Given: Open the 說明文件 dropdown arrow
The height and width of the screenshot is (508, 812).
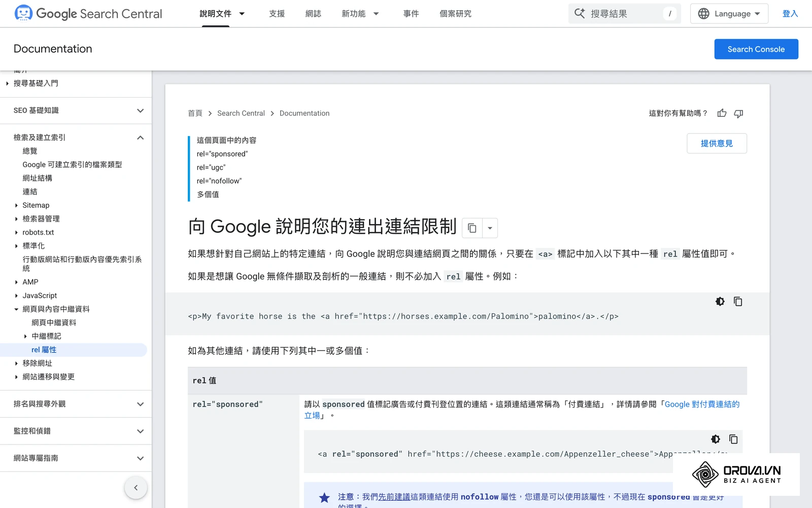Looking at the screenshot, I should coord(242,14).
